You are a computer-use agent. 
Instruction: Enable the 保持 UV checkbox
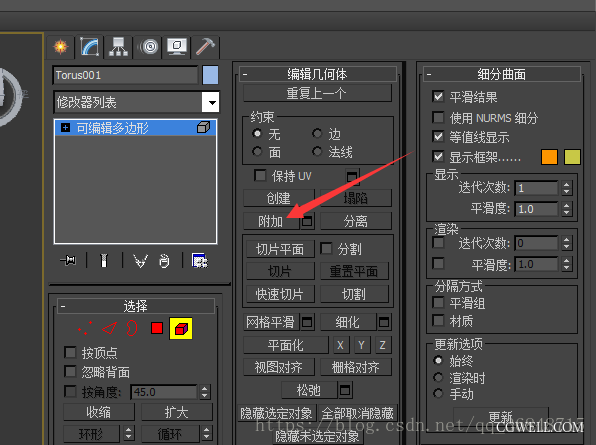coord(260,176)
